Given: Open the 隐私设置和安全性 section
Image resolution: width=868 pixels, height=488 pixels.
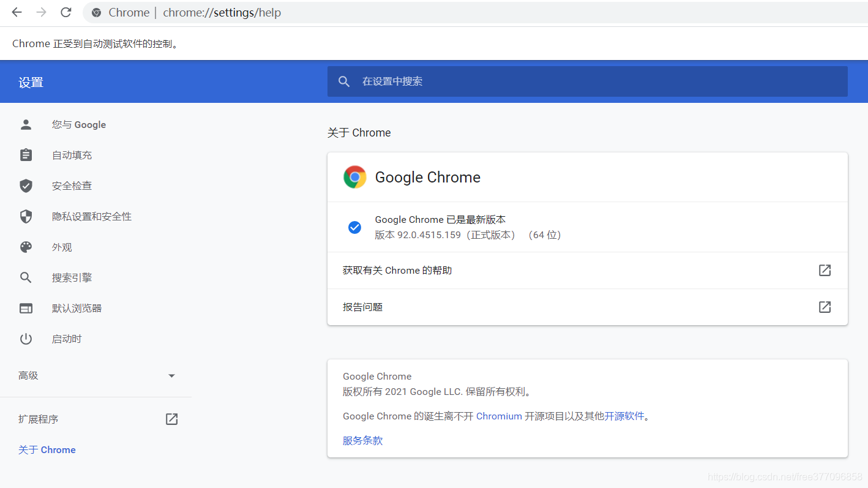Looking at the screenshot, I should (92, 216).
